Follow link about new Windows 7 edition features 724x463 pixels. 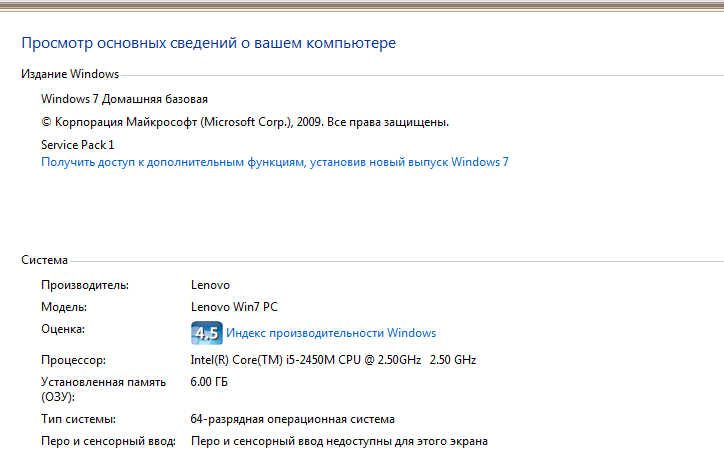tap(275, 162)
